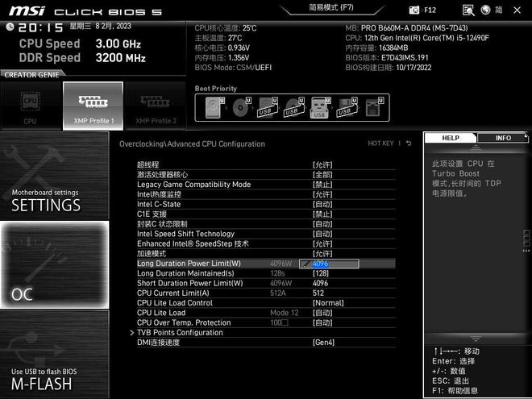Click the 4096W current value for Short Duration
Image resolution: width=532 pixels, height=399 pixels.
tap(281, 283)
